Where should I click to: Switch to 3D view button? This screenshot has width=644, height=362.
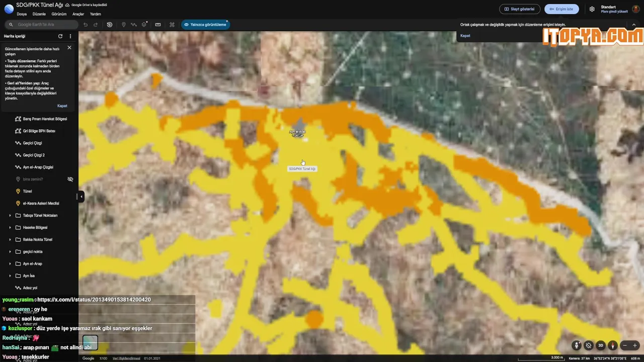(600, 345)
